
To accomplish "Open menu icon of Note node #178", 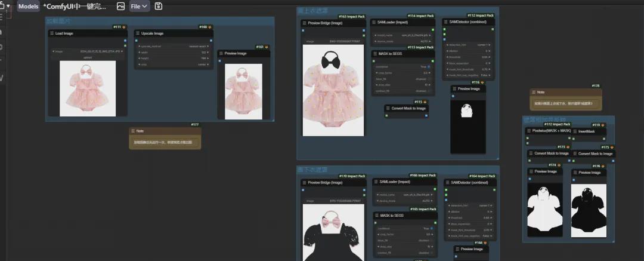I will (534, 92).
